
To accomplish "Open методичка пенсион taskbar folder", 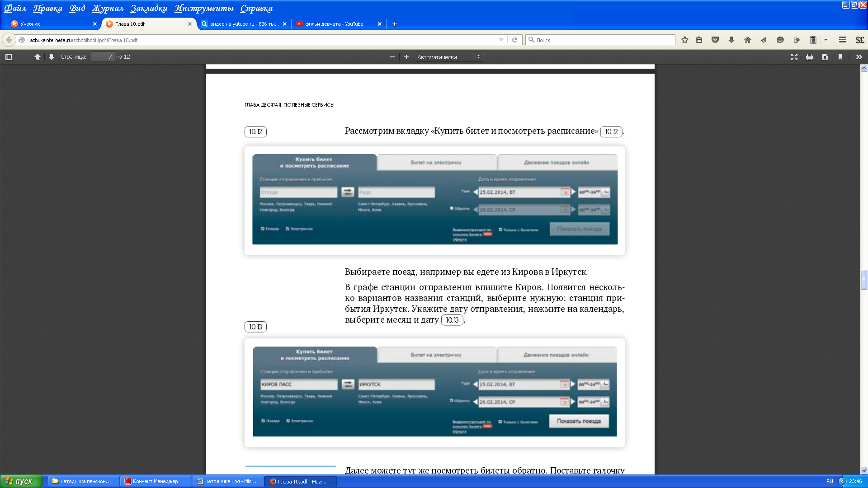I will click(x=83, y=481).
